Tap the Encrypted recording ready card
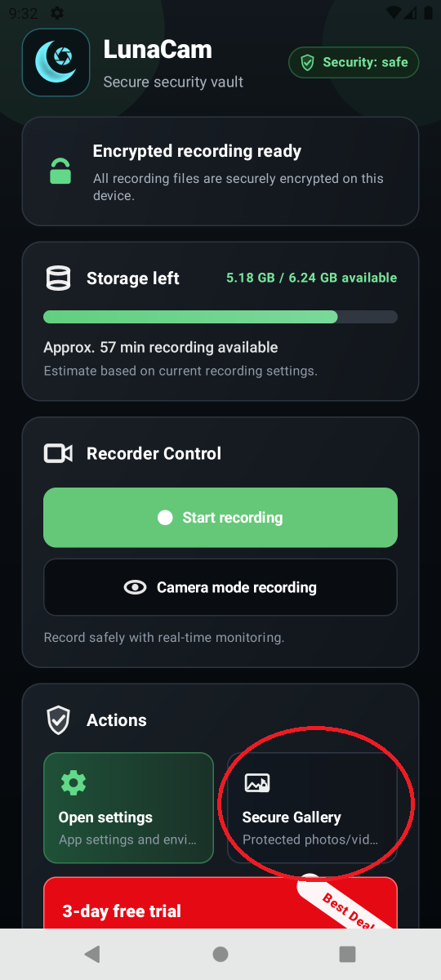Viewport: 441px width, 980px height. (220, 171)
